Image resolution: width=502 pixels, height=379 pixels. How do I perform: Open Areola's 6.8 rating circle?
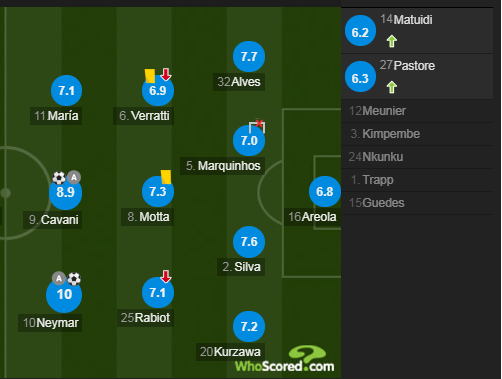click(325, 191)
